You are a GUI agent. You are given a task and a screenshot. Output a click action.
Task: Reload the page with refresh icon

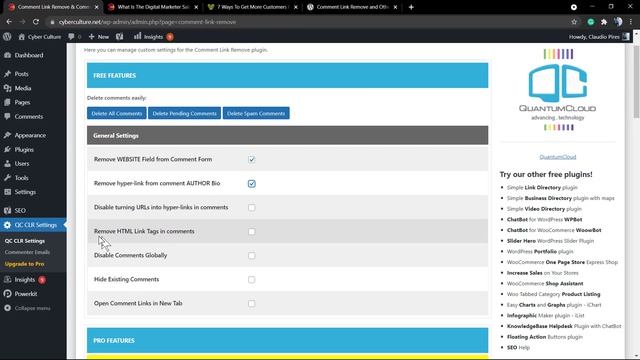(x=36, y=22)
